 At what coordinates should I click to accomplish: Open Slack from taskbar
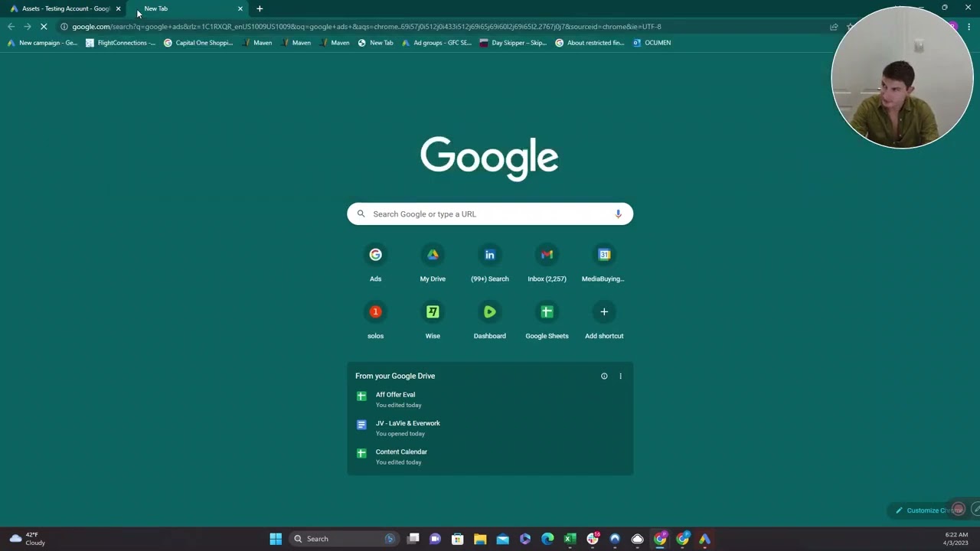tap(593, 539)
